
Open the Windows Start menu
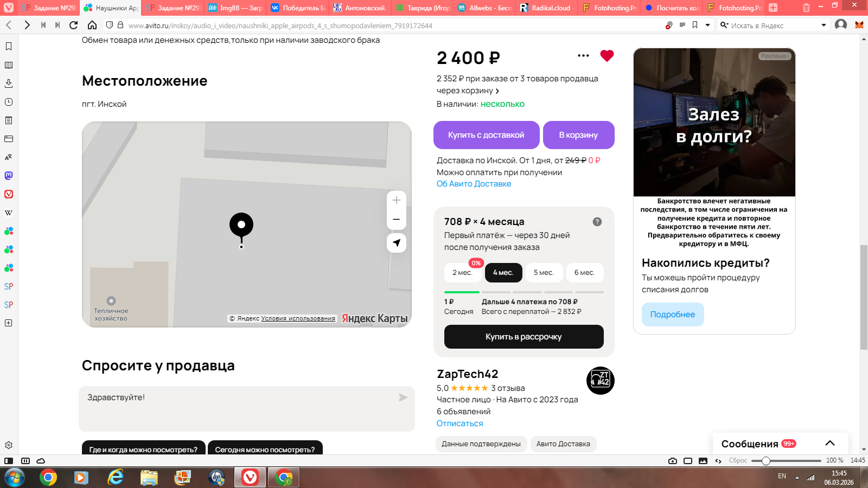(x=14, y=477)
